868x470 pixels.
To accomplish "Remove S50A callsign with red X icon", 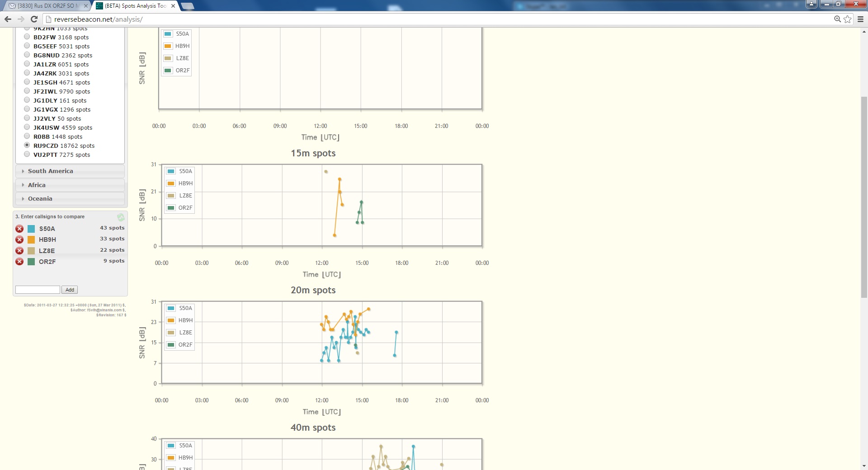I will [x=19, y=229].
